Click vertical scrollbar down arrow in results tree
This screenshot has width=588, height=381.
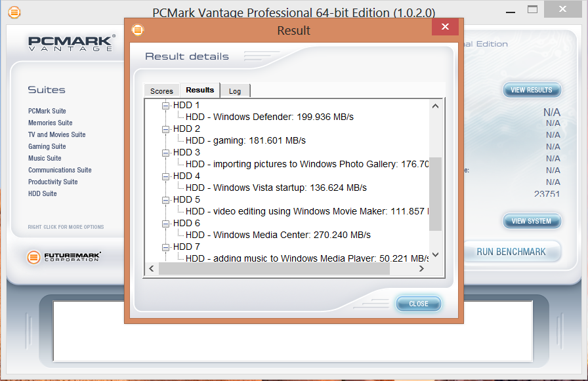435,254
